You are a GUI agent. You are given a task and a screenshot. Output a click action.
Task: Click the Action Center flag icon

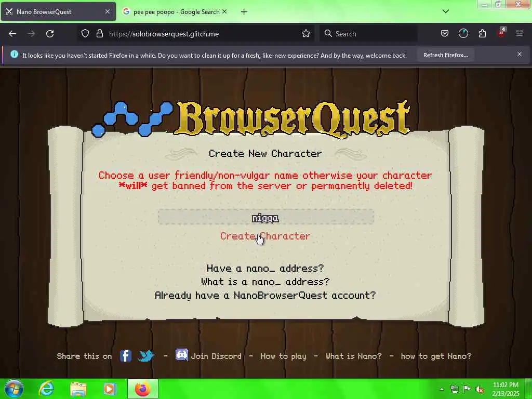[x=467, y=389]
